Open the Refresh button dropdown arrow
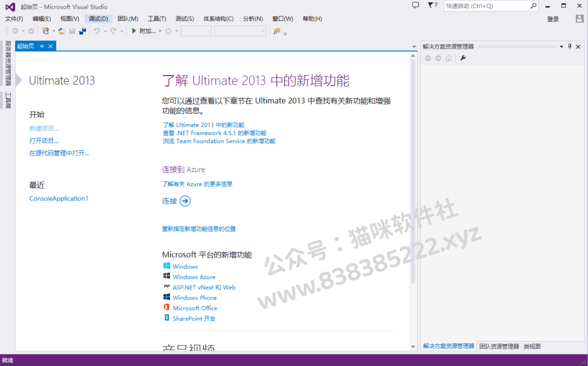 [176, 31]
